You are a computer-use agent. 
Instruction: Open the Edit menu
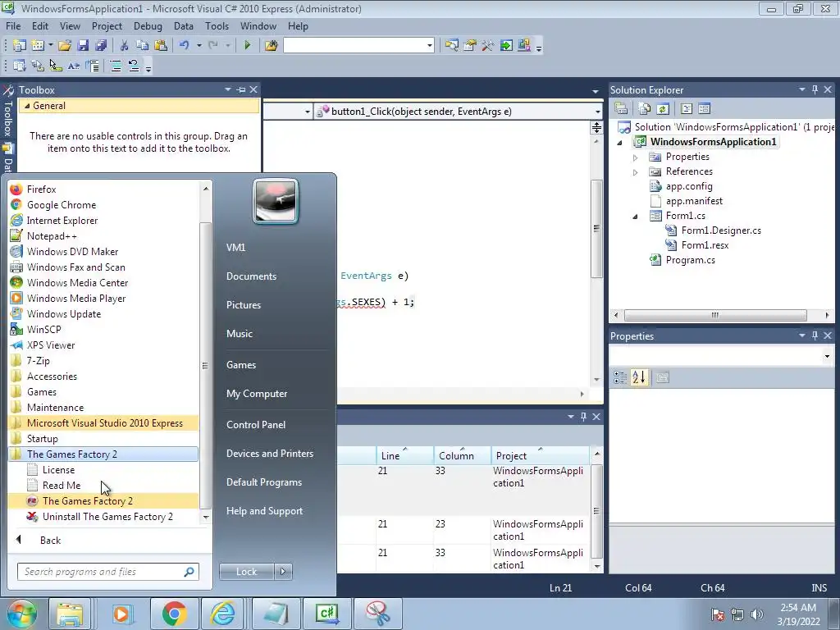tap(40, 26)
